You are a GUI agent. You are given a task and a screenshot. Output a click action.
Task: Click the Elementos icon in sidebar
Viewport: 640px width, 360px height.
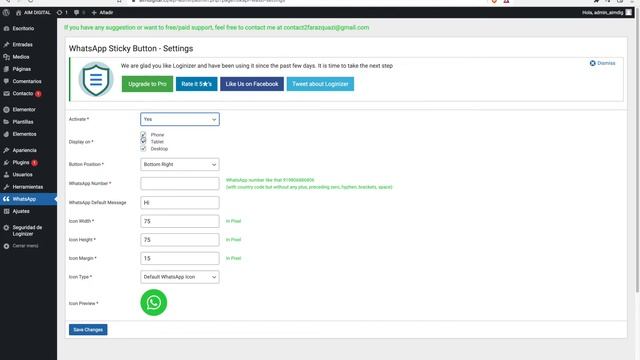pyautogui.click(x=6, y=134)
